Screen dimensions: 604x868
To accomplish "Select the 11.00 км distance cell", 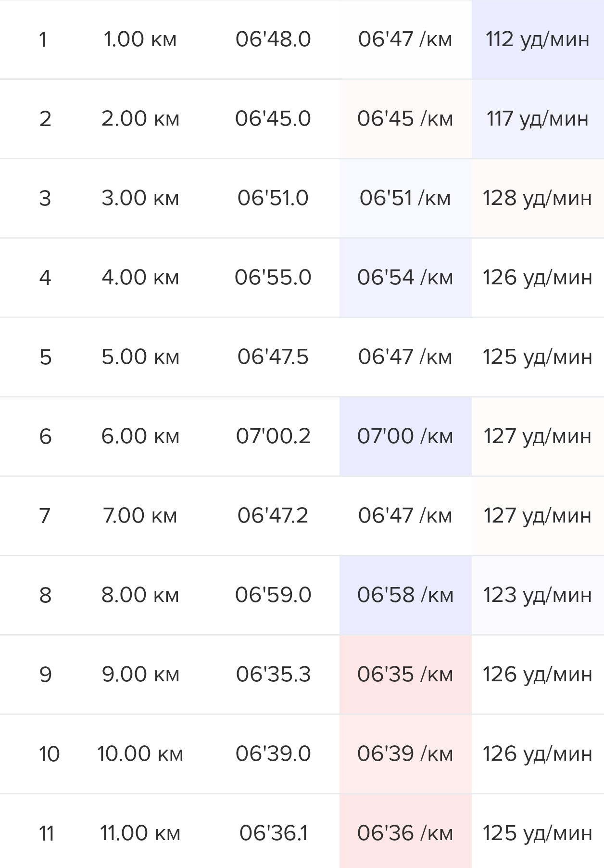I will click(x=140, y=833).
